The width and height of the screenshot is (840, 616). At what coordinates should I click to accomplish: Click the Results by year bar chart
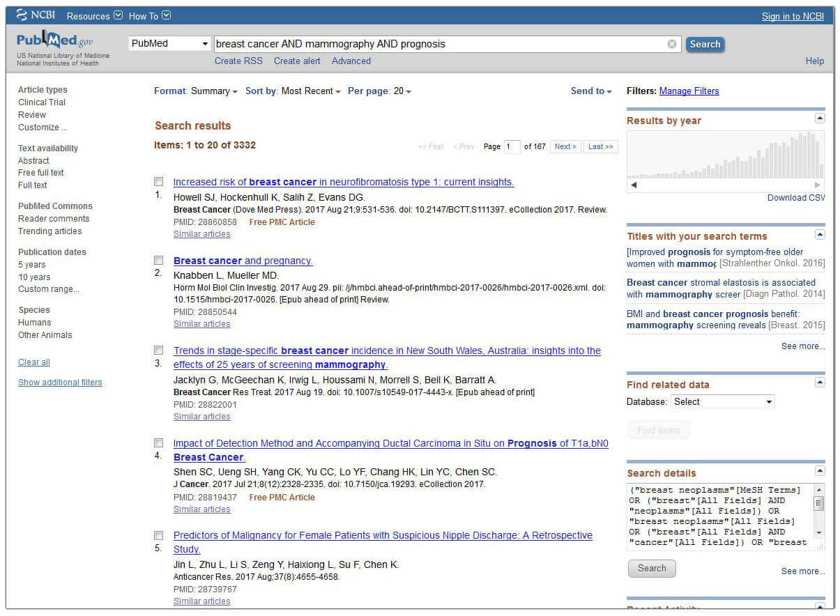(x=725, y=155)
